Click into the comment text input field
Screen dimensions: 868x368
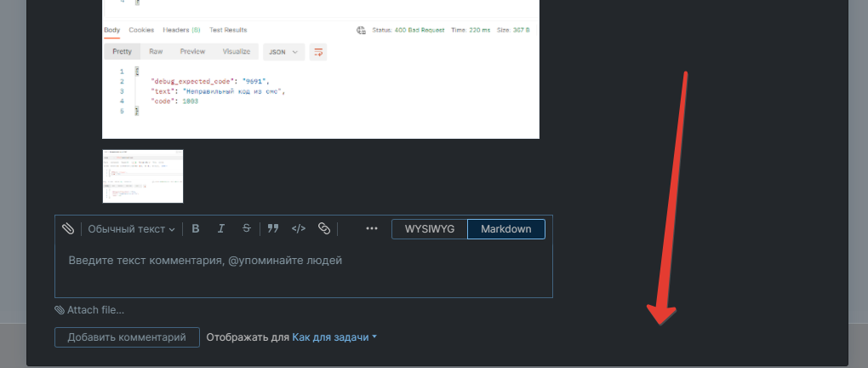pyautogui.click(x=304, y=269)
